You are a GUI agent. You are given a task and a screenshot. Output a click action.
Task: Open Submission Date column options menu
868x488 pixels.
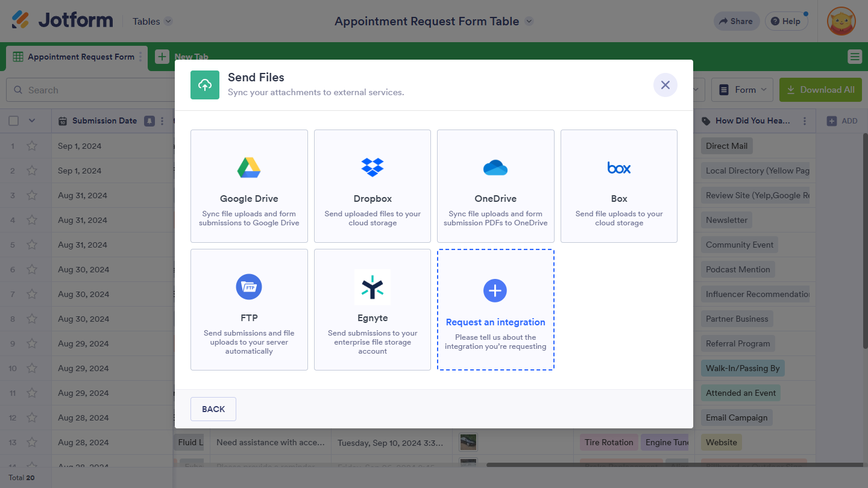tap(162, 121)
